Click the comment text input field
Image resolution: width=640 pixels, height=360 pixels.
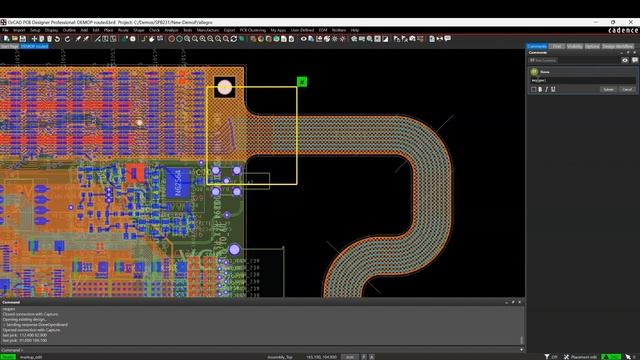click(582, 81)
